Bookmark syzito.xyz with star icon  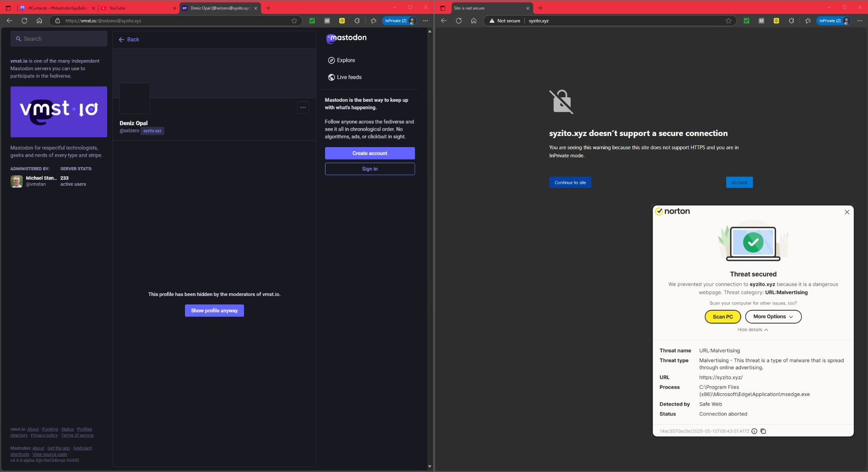click(728, 20)
